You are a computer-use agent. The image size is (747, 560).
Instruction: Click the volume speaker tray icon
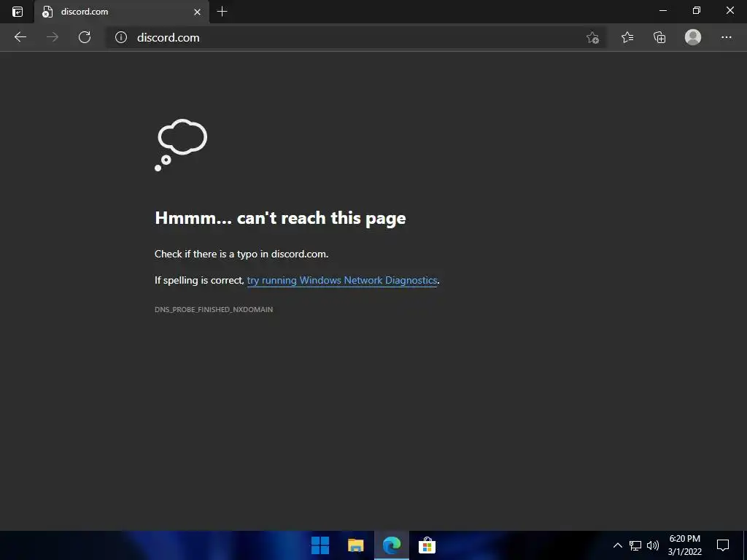(653, 545)
